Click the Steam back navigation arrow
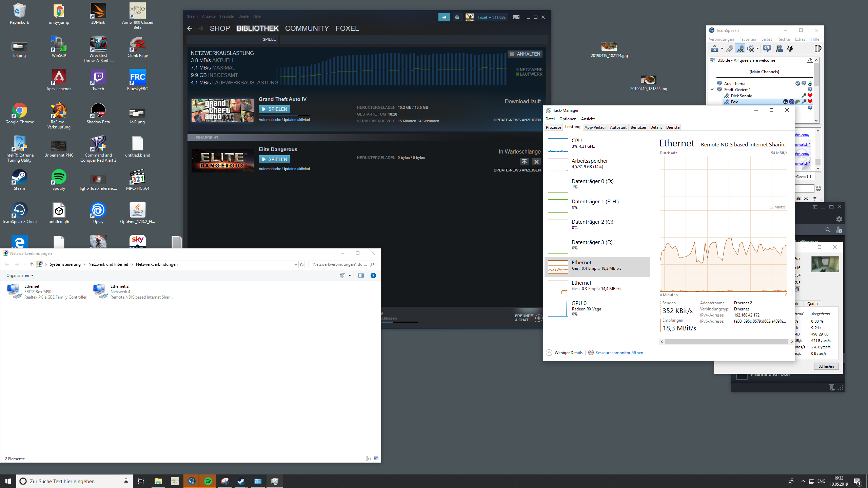The image size is (868, 488). coord(190,28)
